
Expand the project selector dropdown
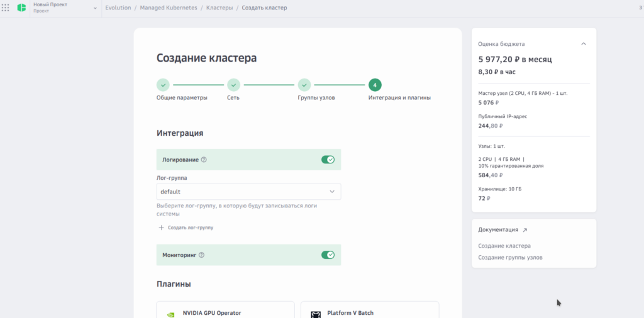pos(95,8)
